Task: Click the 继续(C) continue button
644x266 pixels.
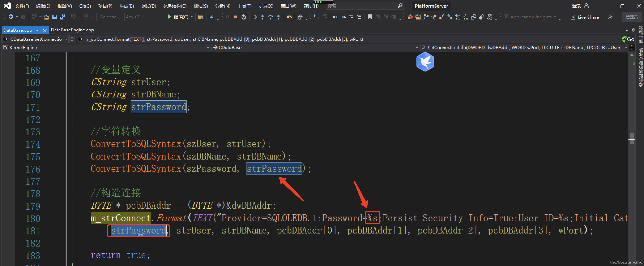Action: (x=178, y=17)
